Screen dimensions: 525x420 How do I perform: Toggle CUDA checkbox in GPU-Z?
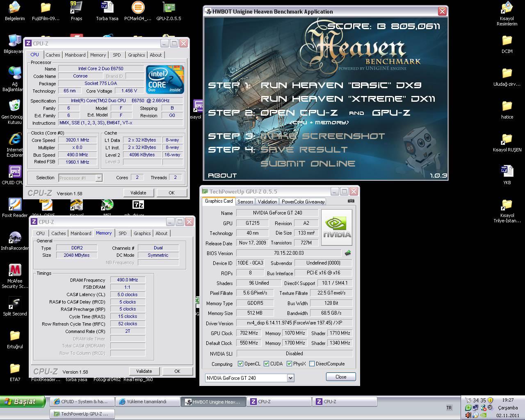pyautogui.click(x=266, y=364)
